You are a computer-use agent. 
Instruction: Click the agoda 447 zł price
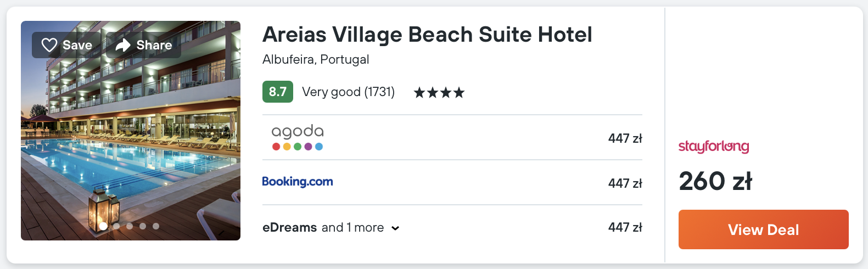[x=625, y=138]
